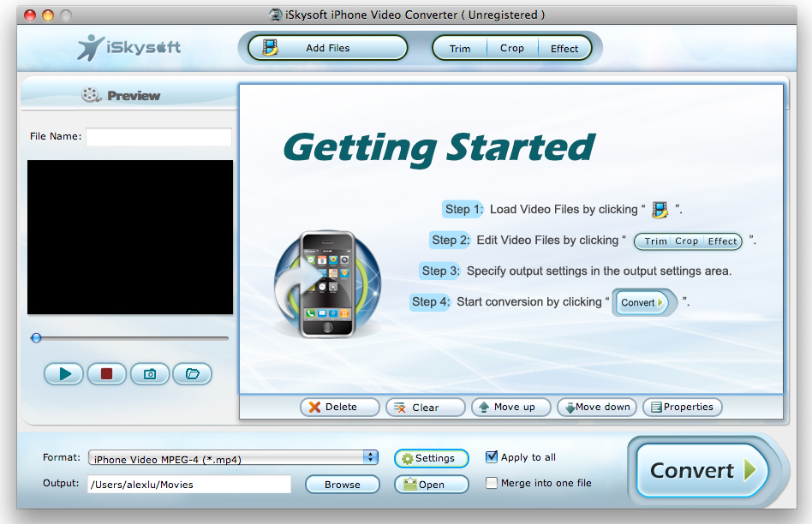Click the Output path field
Screen dimensions: 812x524
tap(189, 484)
